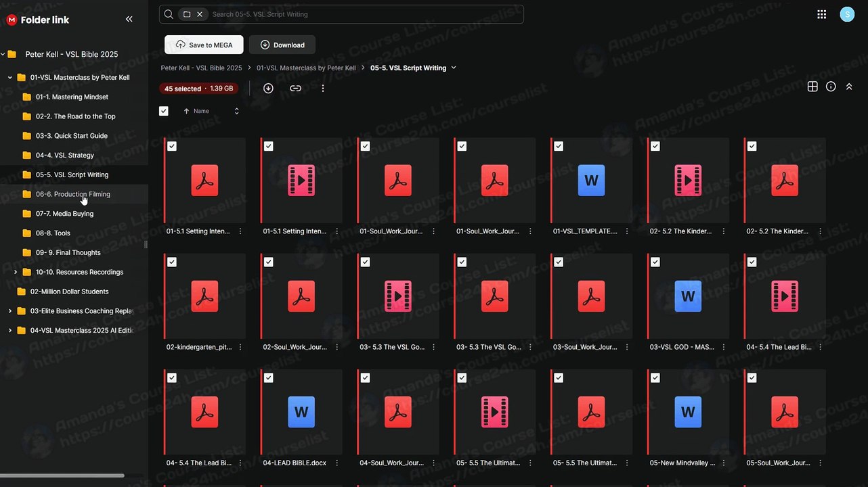Collapse the '01-VSL Masterclass by Peter Kell' tree node
The width and height of the screenshot is (868, 487).
click(10, 78)
